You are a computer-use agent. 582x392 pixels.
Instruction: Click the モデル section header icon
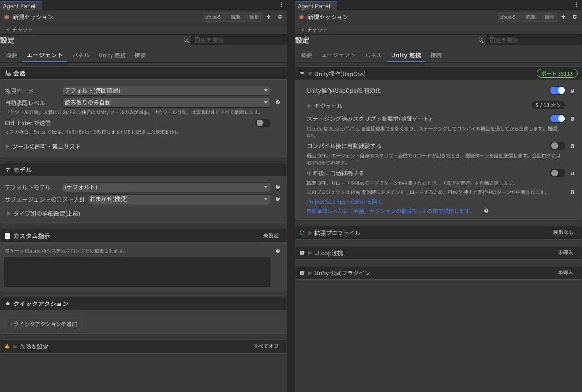[8, 170]
